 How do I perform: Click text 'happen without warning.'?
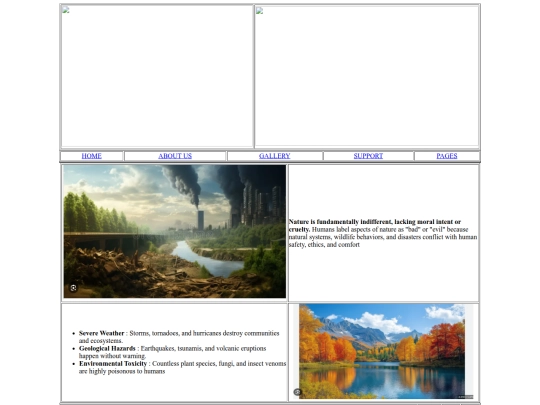click(112, 356)
